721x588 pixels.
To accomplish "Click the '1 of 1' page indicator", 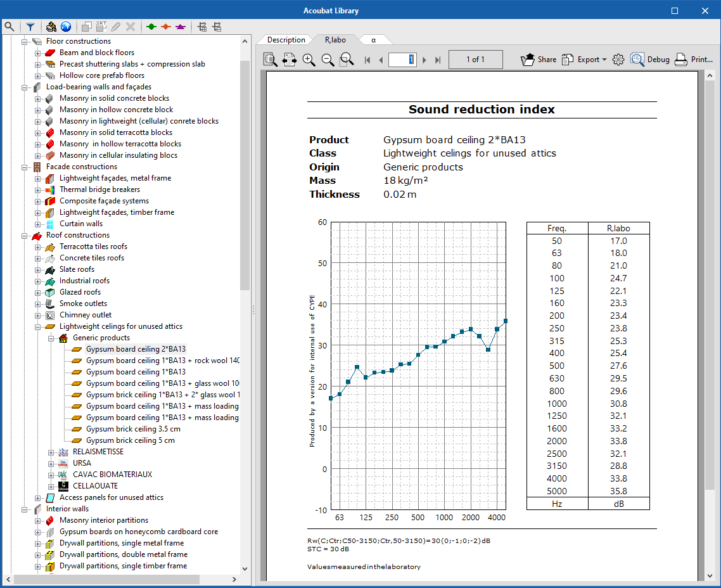I will (475, 60).
